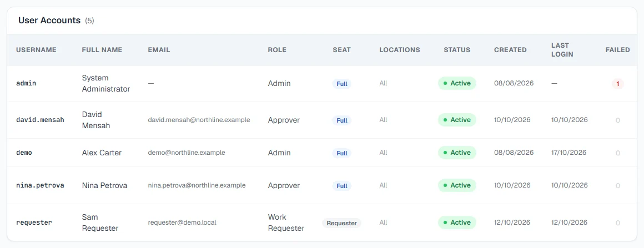Click the Alex Carter full name

pos(102,153)
